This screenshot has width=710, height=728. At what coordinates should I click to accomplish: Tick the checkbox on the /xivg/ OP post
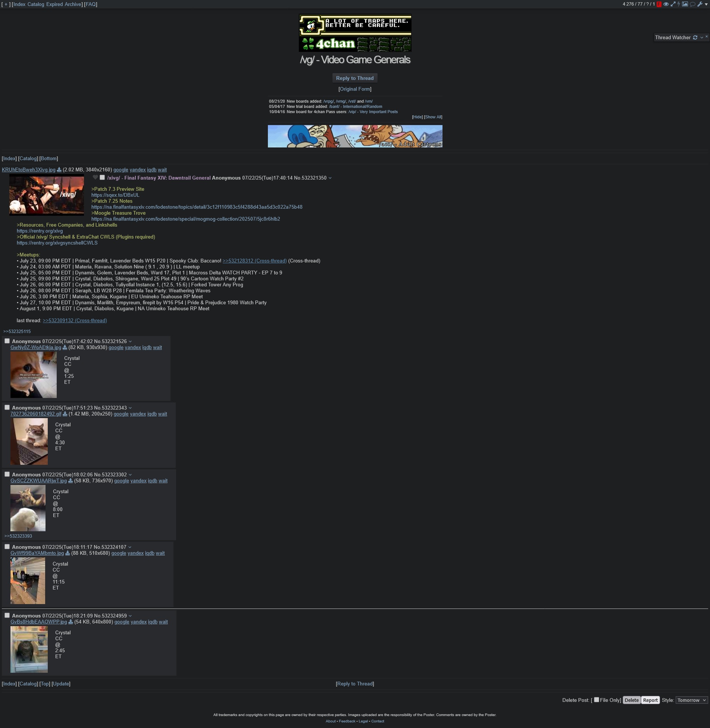point(102,177)
